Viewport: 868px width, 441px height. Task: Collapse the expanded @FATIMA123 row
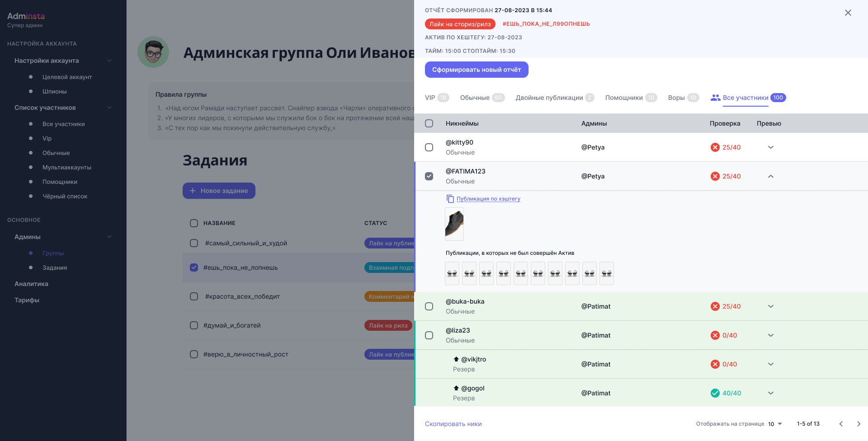click(x=771, y=176)
